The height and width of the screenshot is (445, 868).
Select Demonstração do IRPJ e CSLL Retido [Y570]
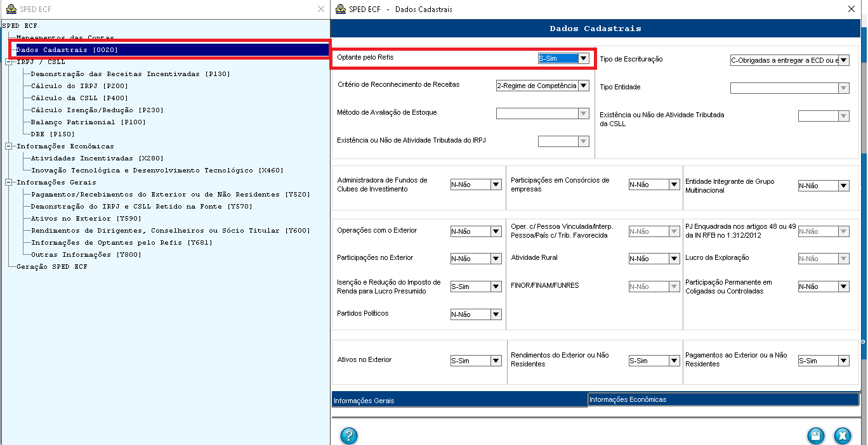pyautogui.click(x=141, y=207)
